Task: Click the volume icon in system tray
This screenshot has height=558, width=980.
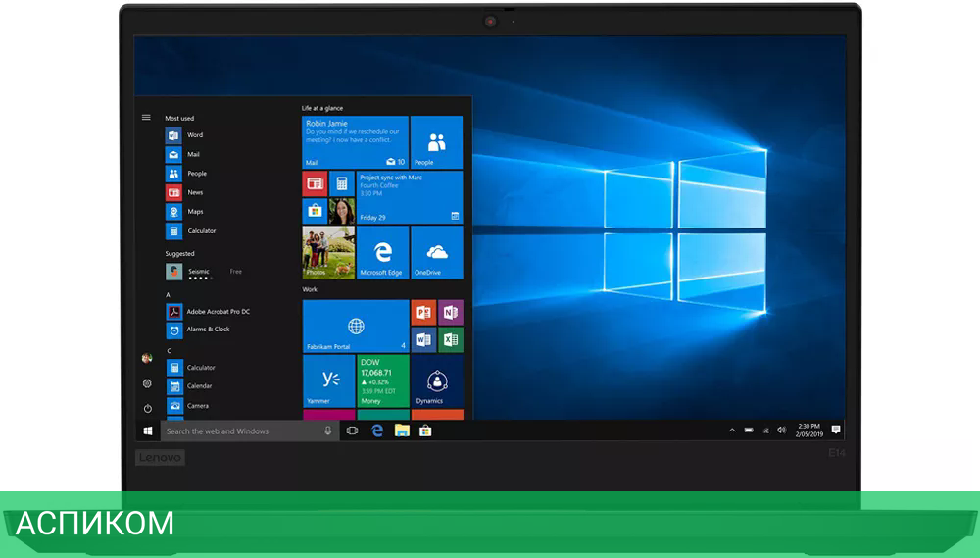Action: [x=781, y=431]
